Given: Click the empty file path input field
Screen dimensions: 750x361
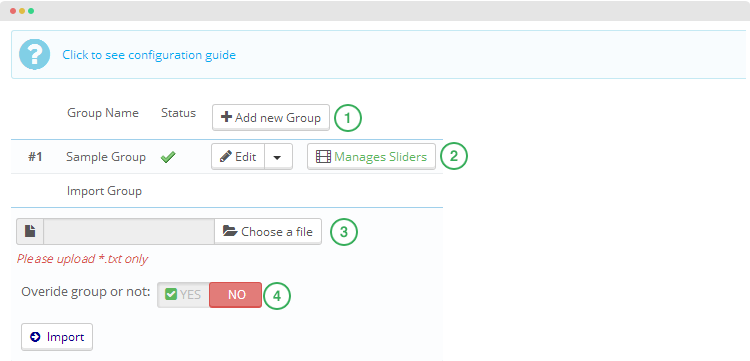Looking at the screenshot, I should click(129, 232).
